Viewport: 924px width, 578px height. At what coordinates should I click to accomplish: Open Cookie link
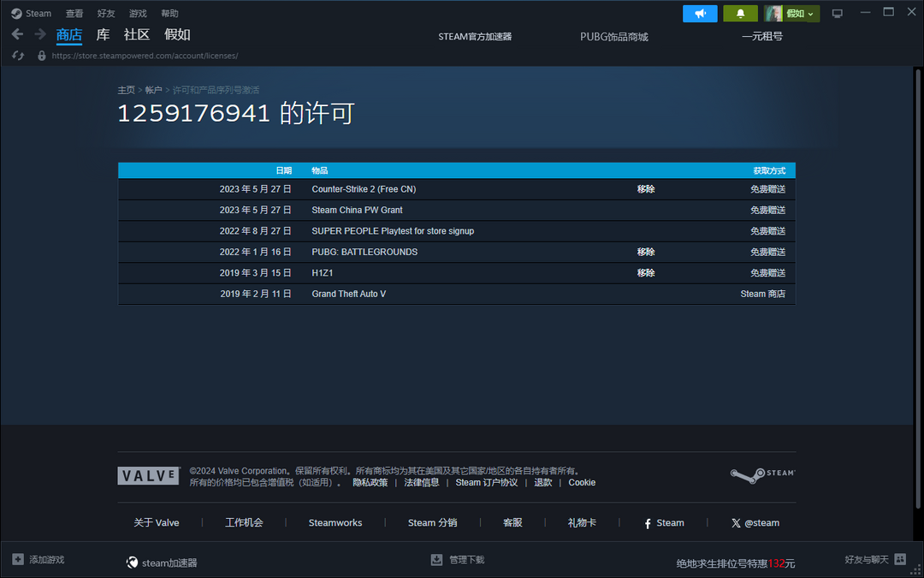[x=583, y=482]
